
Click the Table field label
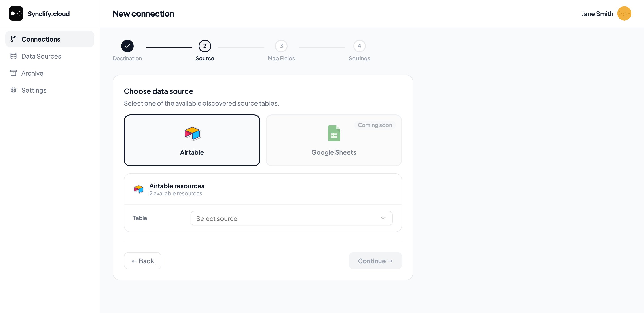(x=140, y=218)
